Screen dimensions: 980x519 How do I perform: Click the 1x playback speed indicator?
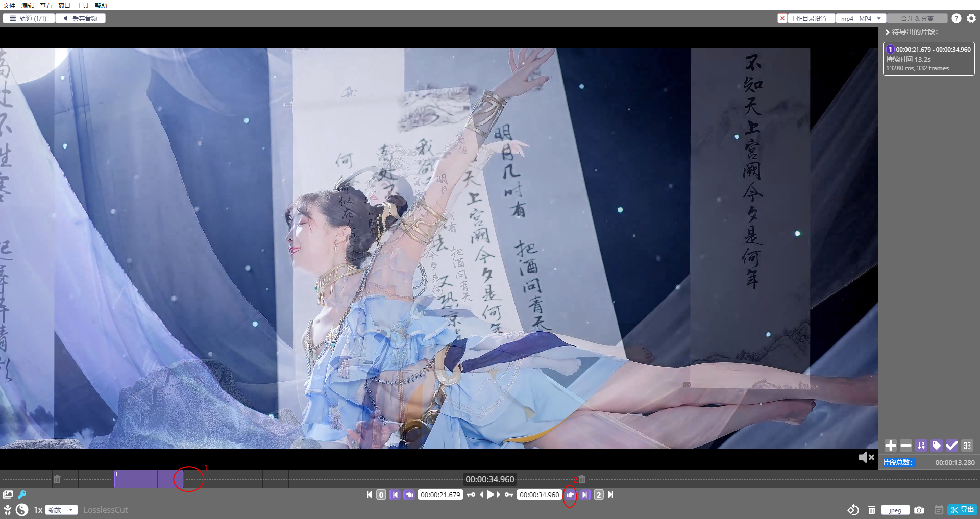click(38, 510)
